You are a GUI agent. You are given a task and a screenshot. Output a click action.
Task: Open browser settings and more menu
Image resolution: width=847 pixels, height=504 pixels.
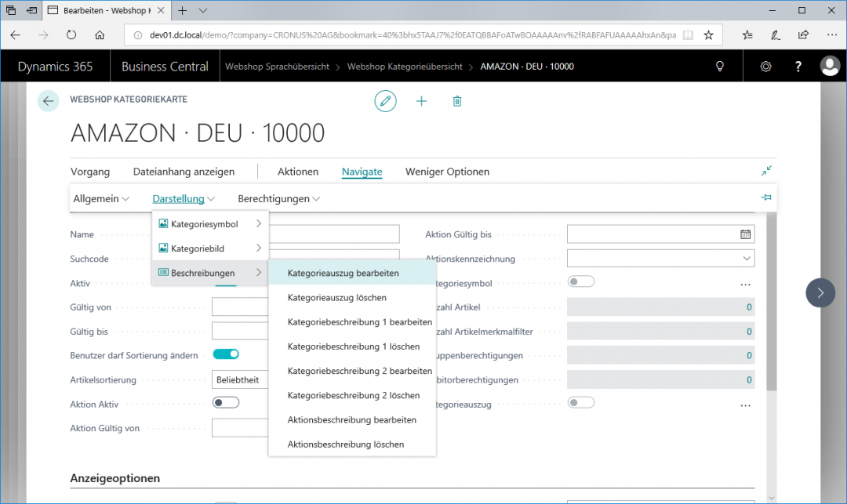(832, 35)
